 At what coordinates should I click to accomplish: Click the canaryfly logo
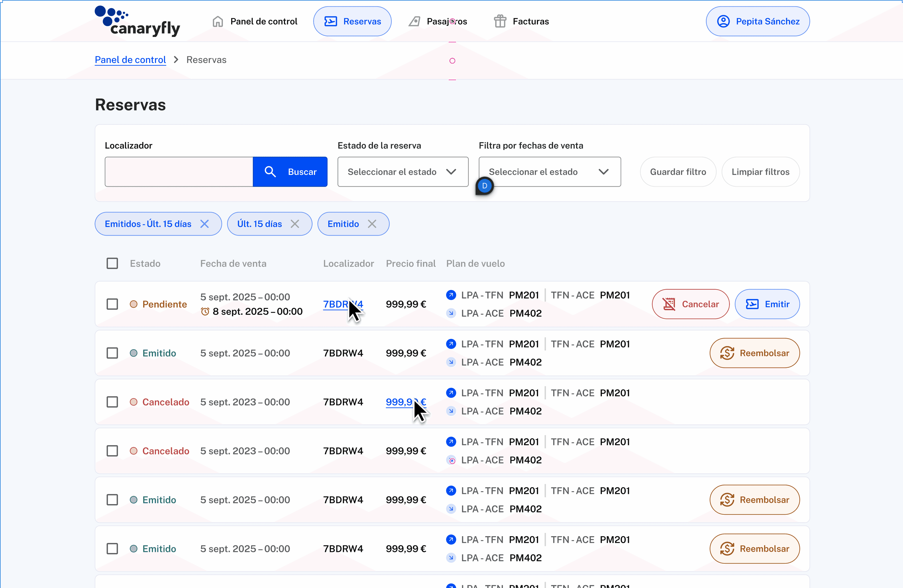137,21
